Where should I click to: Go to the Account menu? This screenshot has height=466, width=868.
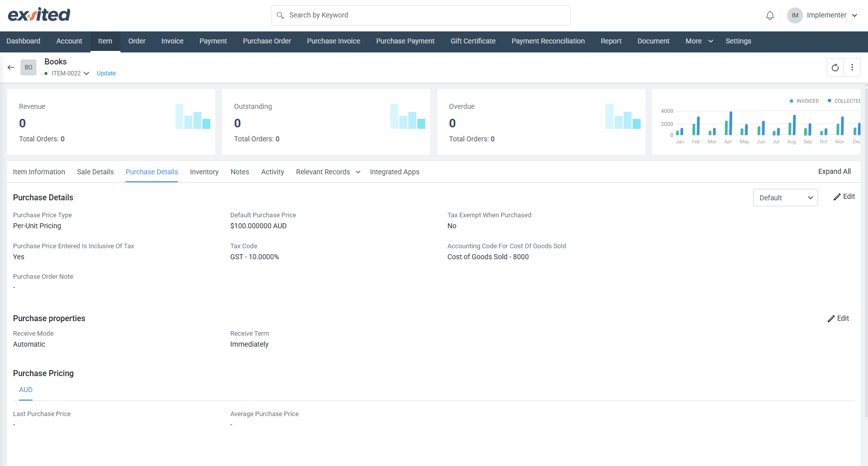pyautogui.click(x=69, y=41)
